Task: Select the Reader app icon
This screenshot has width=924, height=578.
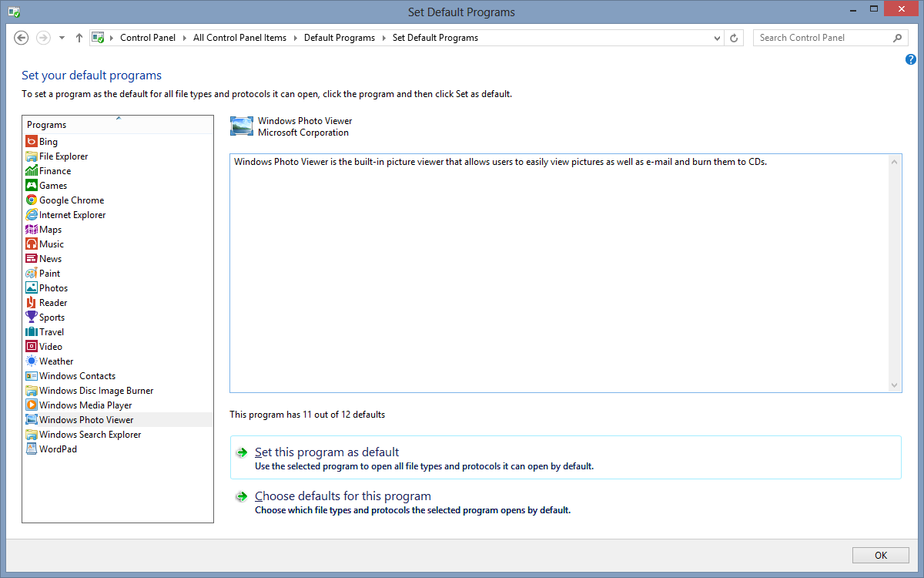Action: pos(32,303)
